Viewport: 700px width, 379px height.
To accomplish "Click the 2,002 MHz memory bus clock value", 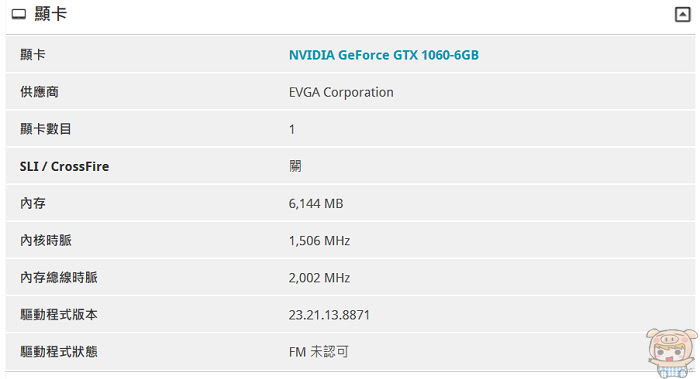I will pos(319,278).
